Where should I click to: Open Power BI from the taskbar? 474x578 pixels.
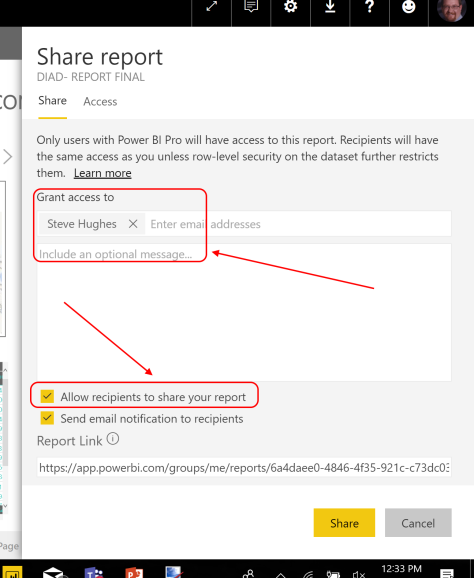tap(11, 573)
